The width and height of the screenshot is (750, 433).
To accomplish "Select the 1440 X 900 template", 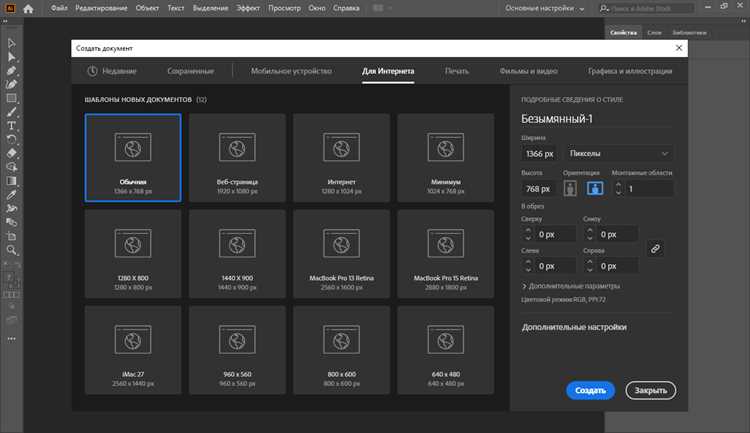I will [237, 254].
